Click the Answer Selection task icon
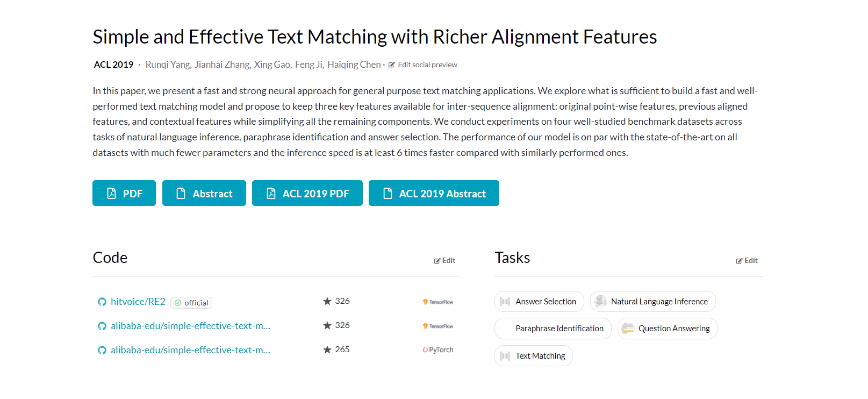 coord(505,302)
